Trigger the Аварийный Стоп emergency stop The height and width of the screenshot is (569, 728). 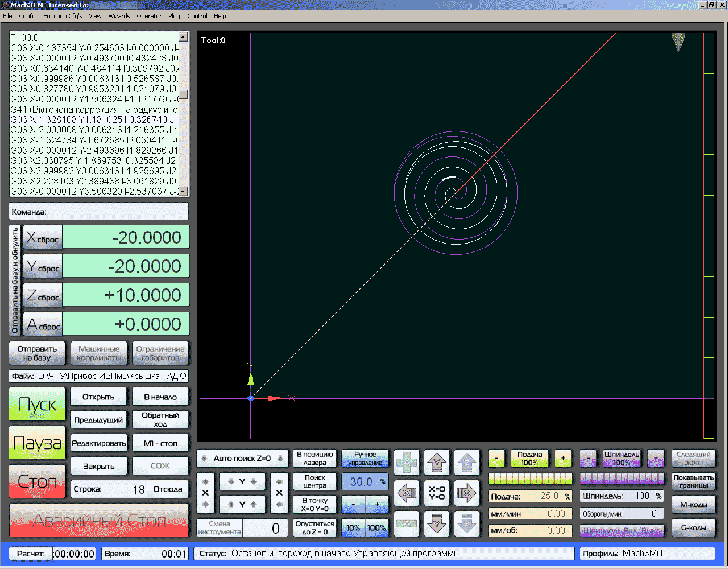pyautogui.click(x=99, y=520)
